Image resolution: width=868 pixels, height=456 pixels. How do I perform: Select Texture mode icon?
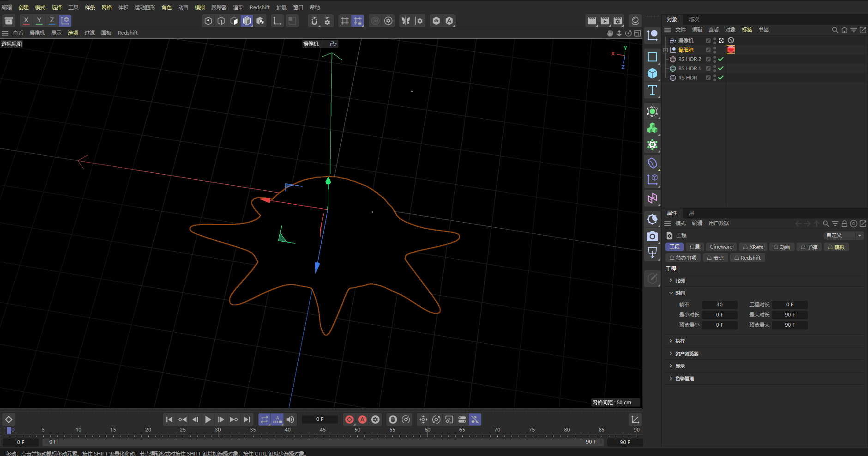(x=260, y=21)
